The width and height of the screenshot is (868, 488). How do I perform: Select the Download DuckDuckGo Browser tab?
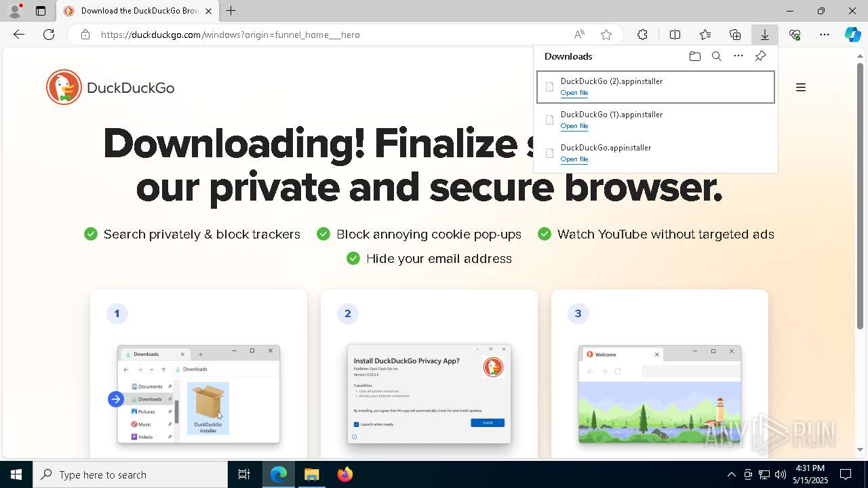pos(138,11)
